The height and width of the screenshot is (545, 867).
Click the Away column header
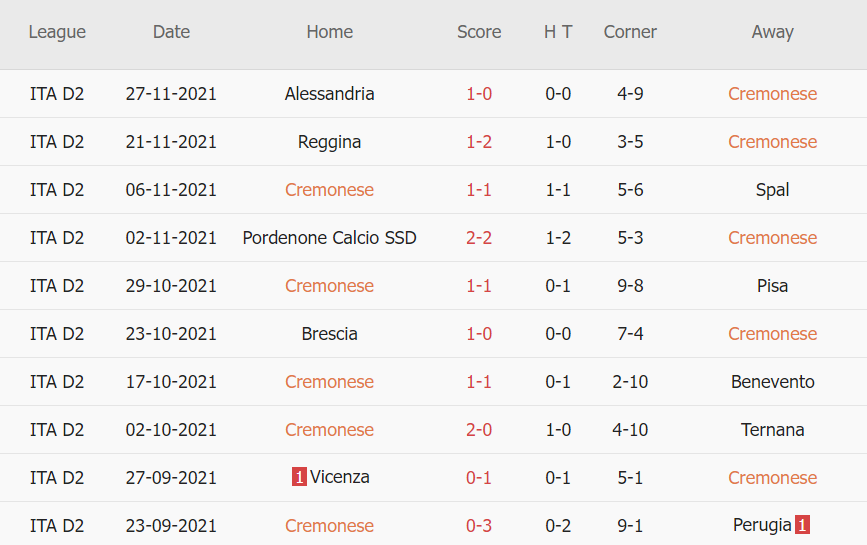point(772,32)
